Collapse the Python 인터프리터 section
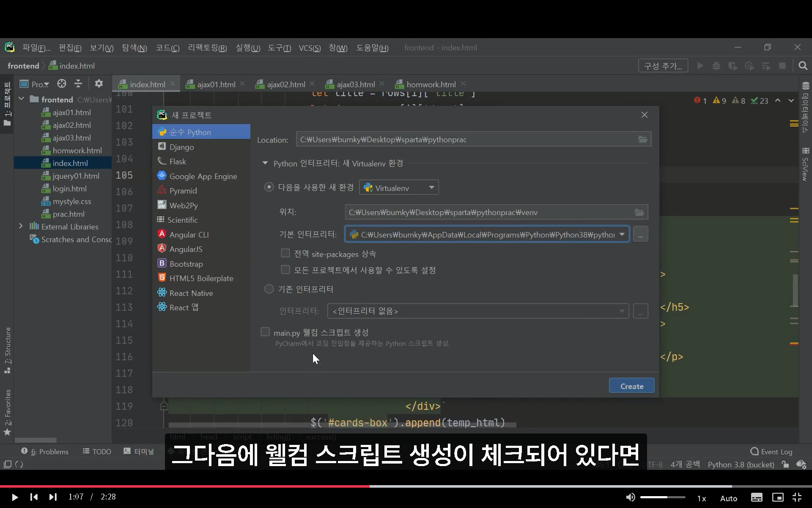812x508 pixels. coord(265,163)
